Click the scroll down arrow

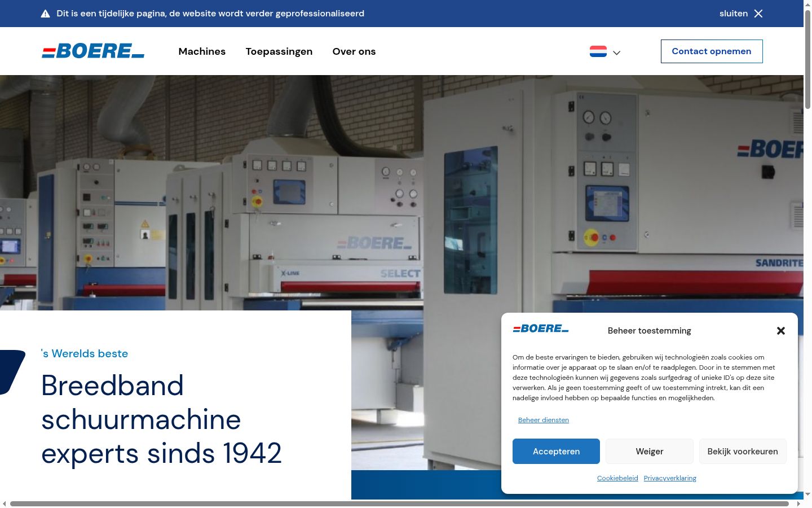pyautogui.click(x=807, y=494)
